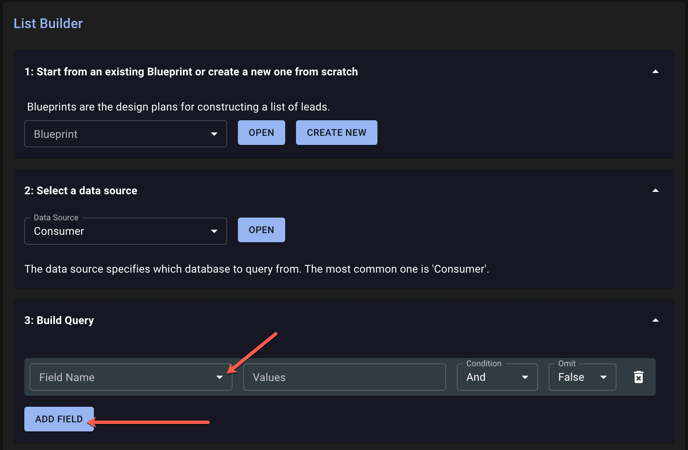This screenshot has height=450, width=688.
Task: Click the Field Name dropdown caret arrow
Action: click(x=219, y=377)
